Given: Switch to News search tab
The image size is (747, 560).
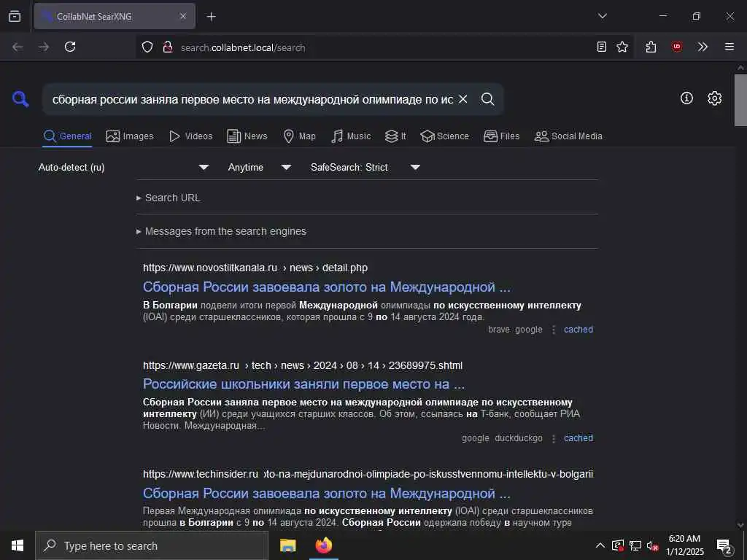Looking at the screenshot, I should pos(247,136).
